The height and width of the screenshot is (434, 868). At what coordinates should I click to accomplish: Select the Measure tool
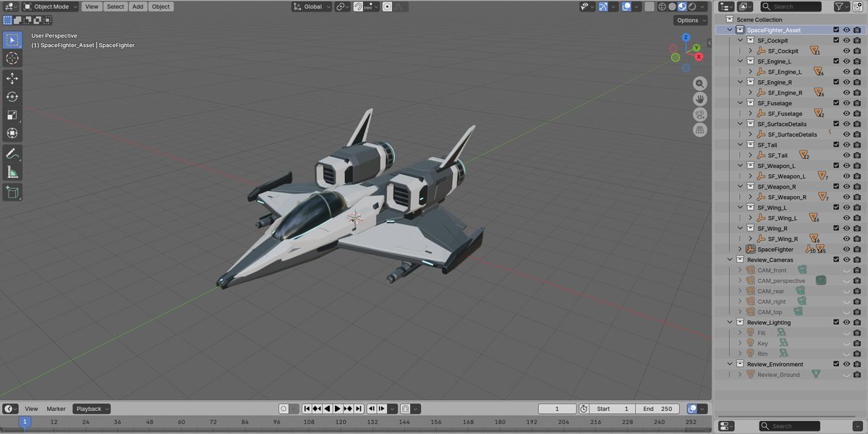pyautogui.click(x=12, y=171)
